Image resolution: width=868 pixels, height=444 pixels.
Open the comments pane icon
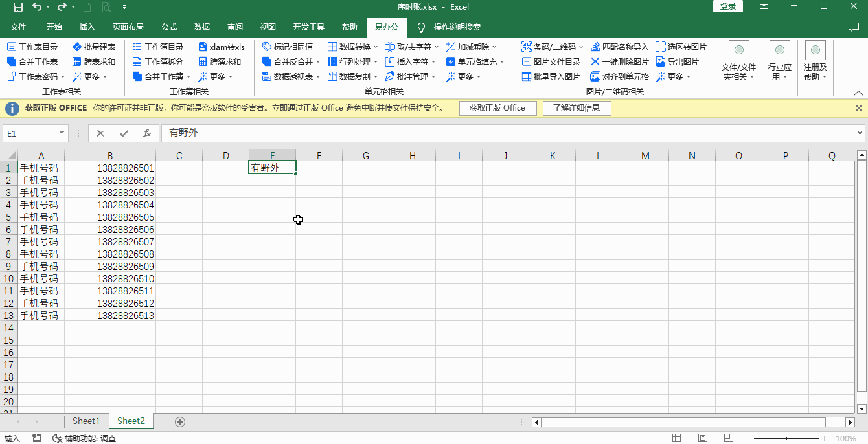[853, 27]
